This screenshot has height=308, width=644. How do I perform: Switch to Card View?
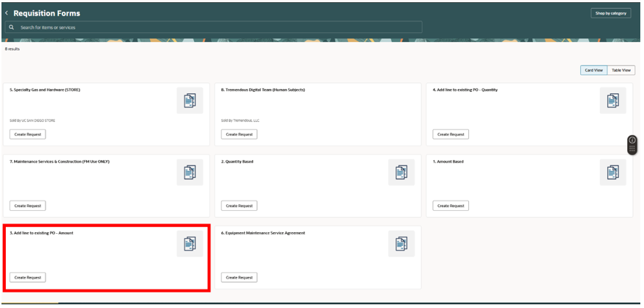point(593,71)
